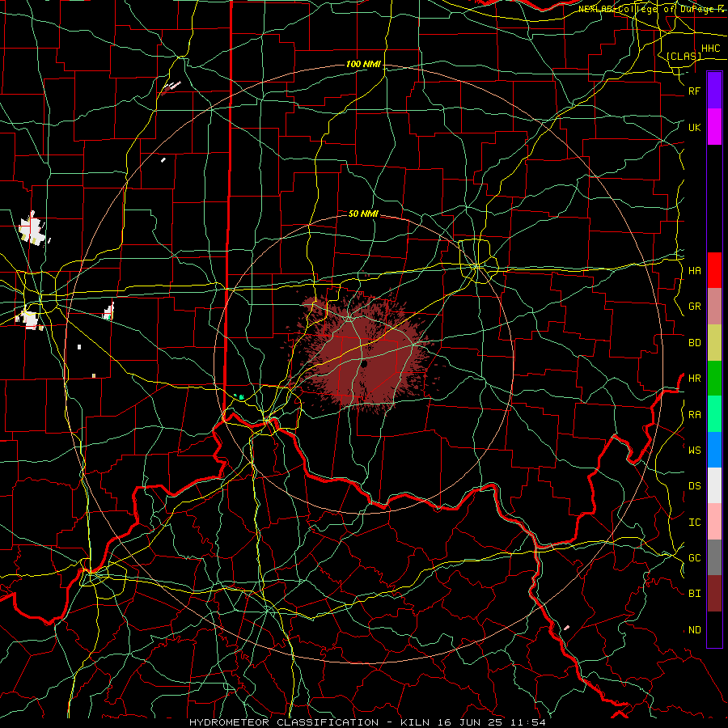Click the Hydrometeor Classification KILN caption

367,722
